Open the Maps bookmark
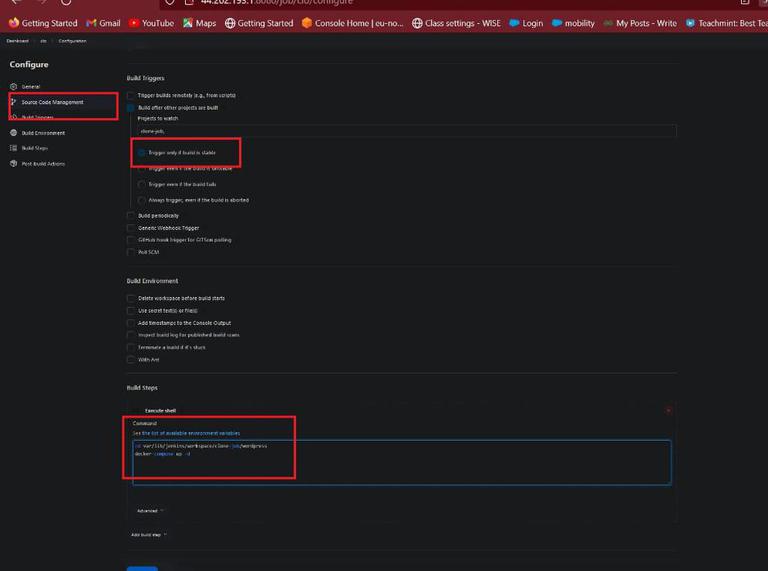Image resolution: width=768 pixels, height=571 pixels. pos(199,23)
